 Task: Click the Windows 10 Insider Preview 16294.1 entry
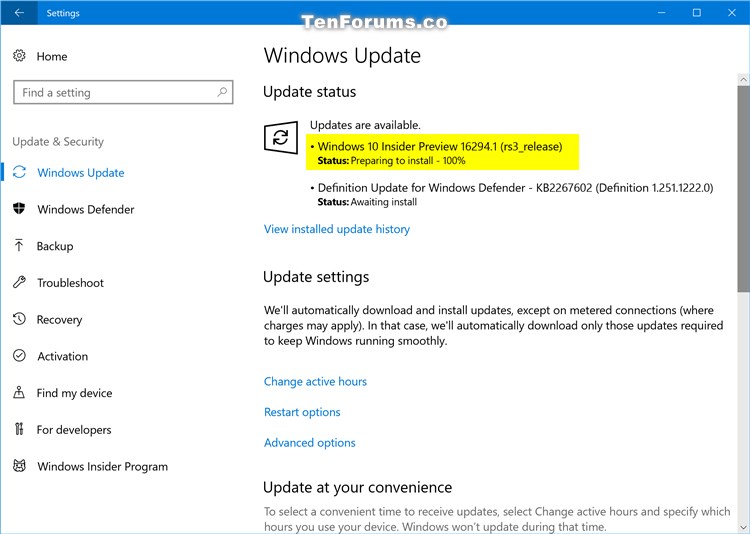click(x=440, y=146)
